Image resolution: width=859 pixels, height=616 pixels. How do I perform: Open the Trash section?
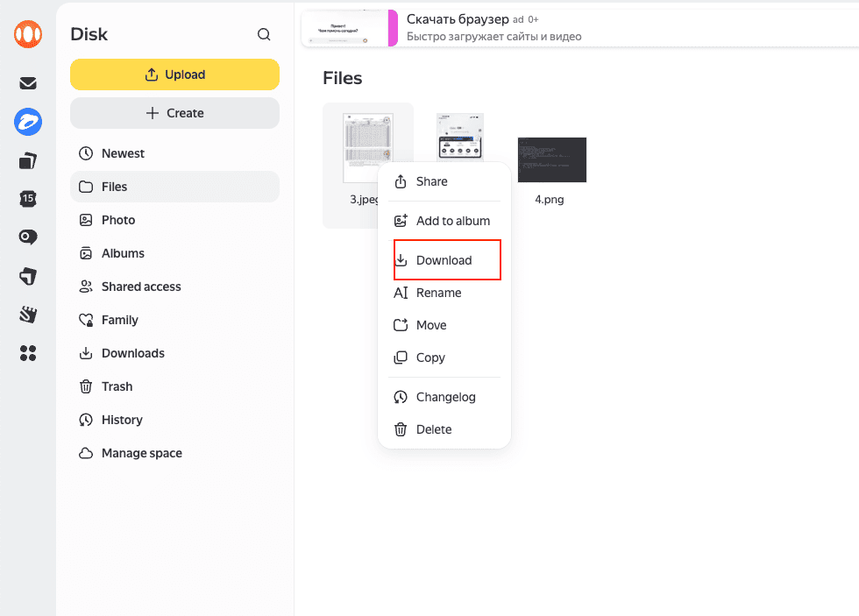tap(117, 386)
